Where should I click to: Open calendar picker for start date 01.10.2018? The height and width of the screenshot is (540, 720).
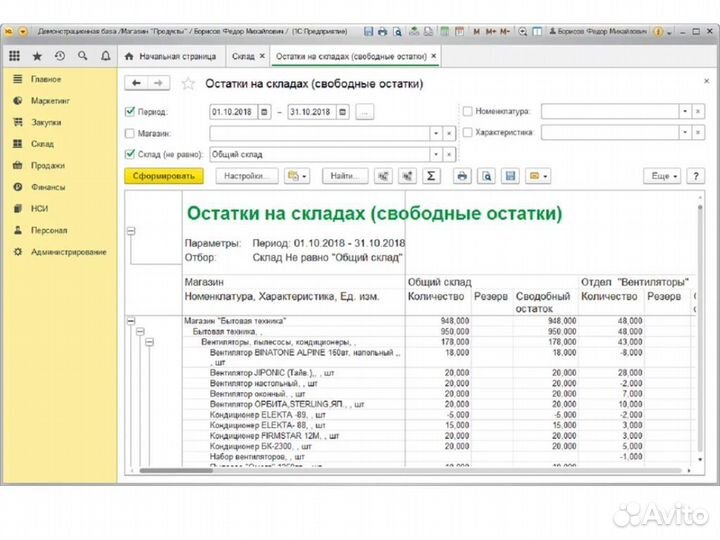265,111
